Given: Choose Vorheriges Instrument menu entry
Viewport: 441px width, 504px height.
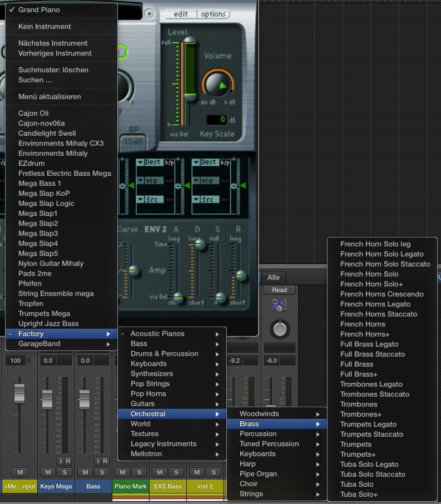Looking at the screenshot, I should click(x=61, y=53).
